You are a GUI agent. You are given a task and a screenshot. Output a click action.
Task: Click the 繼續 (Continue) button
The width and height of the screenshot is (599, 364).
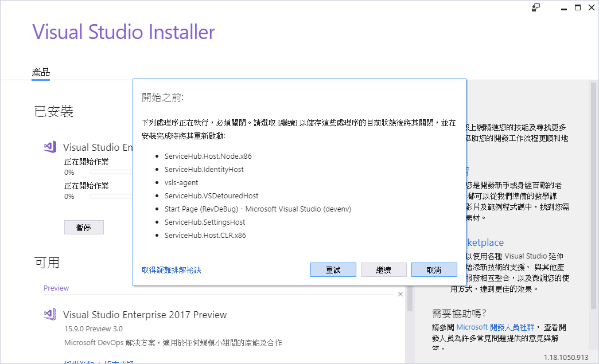[383, 269]
